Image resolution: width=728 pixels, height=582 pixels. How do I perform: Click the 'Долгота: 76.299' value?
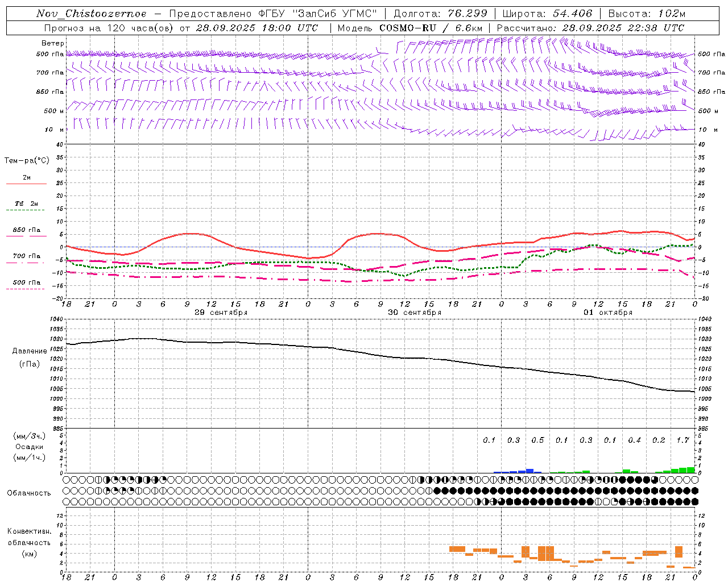[x=440, y=14]
